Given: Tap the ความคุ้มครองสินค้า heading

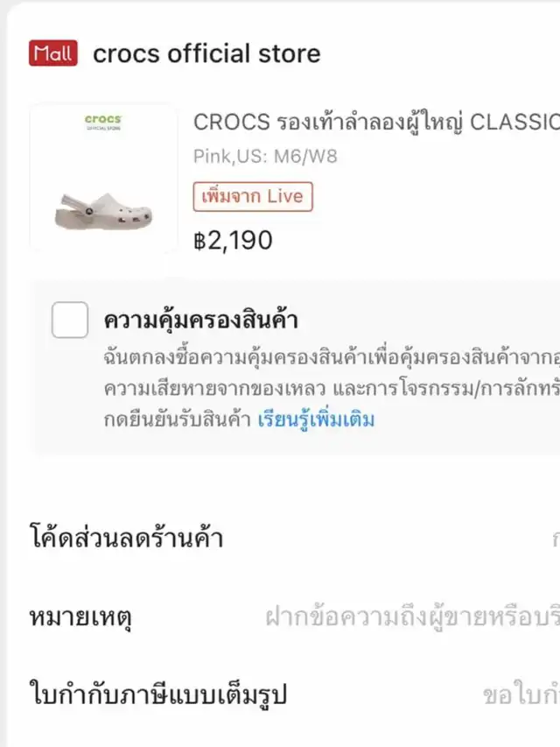Looking at the screenshot, I should pos(201,320).
